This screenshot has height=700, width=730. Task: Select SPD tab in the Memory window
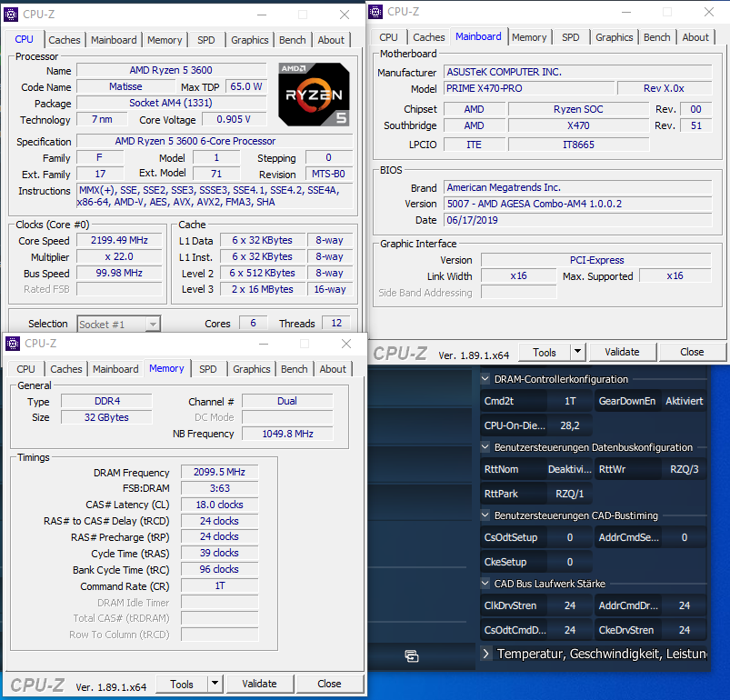(208, 369)
